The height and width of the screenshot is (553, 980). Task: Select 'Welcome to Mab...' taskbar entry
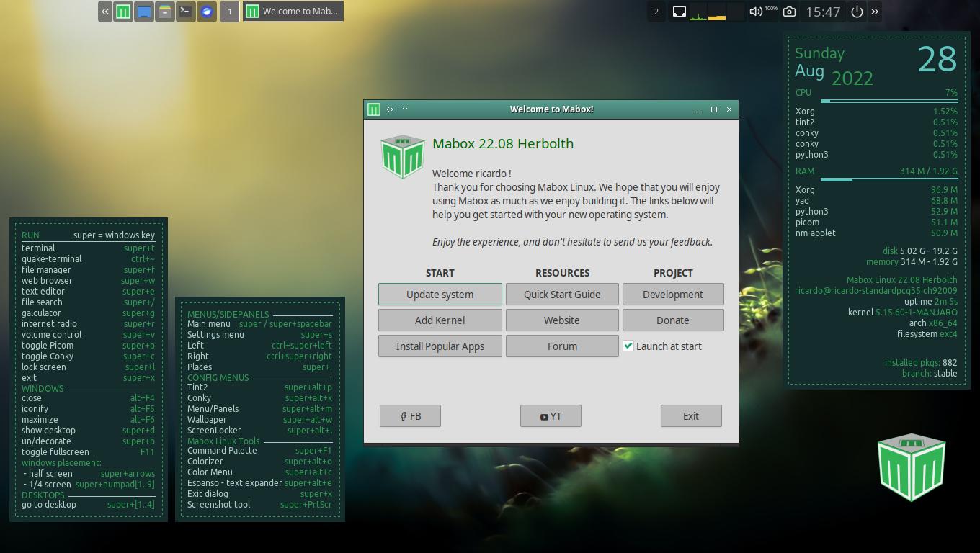pyautogui.click(x=293, y=12)
